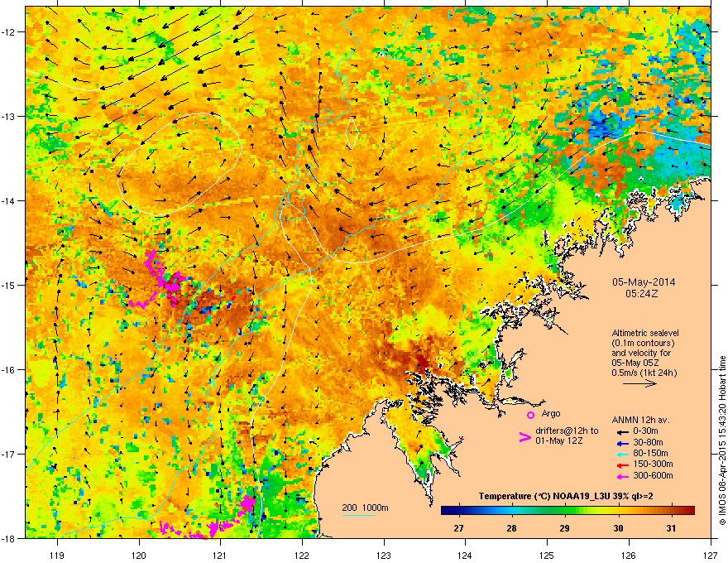Viewport: 728px width, 563px height.
Task: Click the Temperature NOAA19_L3U colorbar title
Action: click(x=566, y=497)
